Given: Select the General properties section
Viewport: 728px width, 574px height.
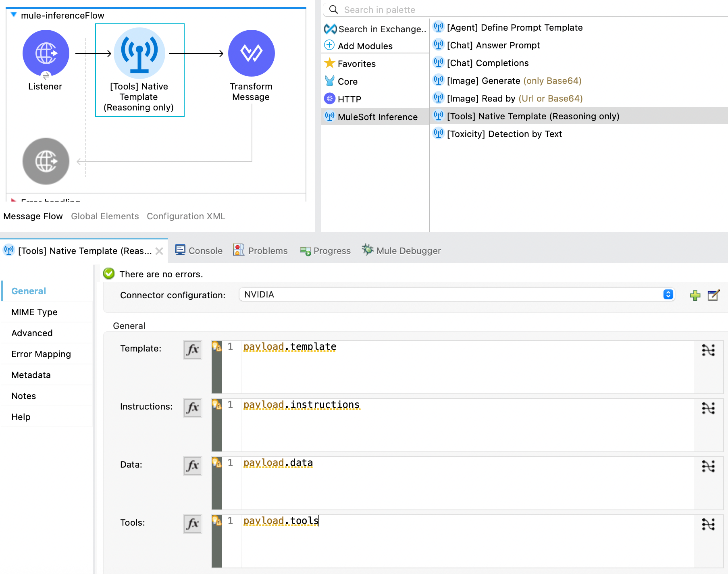Looking at the screenshot, I should (x=47, y=291).
